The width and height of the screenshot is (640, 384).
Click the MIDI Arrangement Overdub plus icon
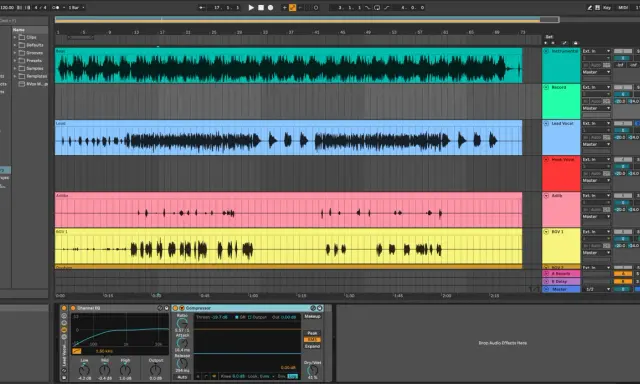click(x=284, y=7)
